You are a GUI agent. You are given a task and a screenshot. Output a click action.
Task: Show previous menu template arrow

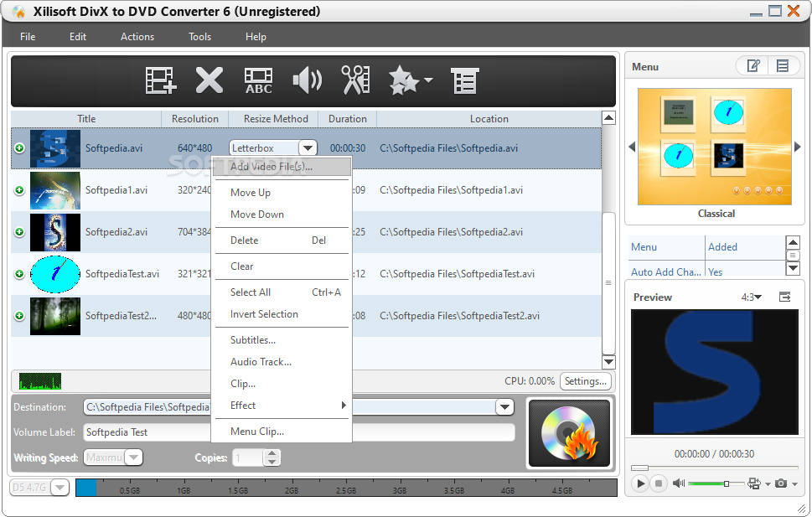[x=631, y=147]
